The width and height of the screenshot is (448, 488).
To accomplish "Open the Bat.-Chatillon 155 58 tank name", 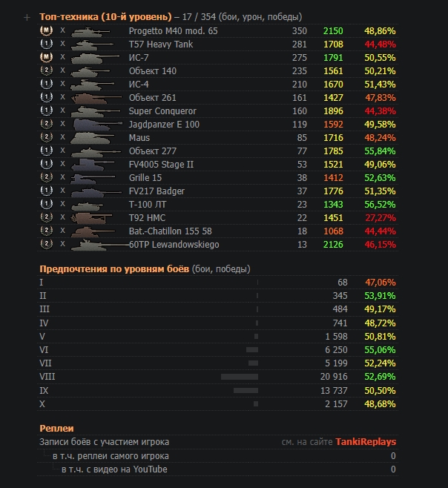I will [170, 231].
